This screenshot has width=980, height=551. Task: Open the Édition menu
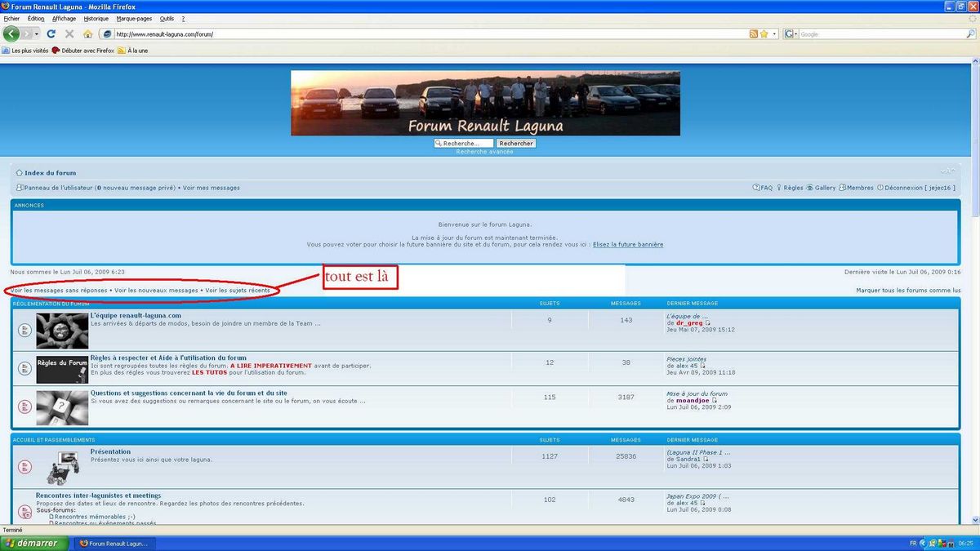click(x=36, y=18)
